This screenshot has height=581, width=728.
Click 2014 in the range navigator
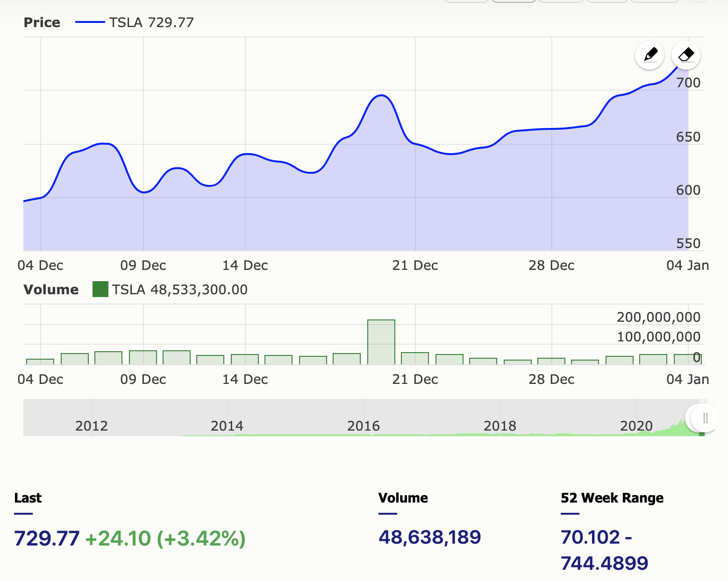tap(227, 426)
